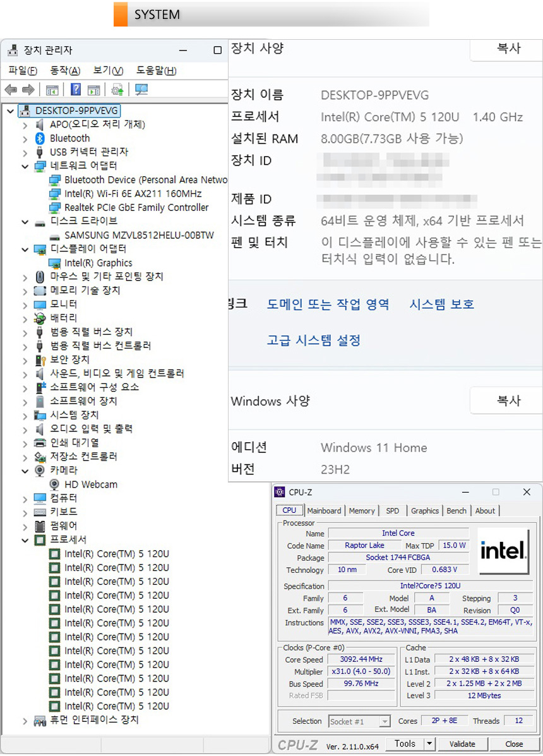Switch to the Mainboard tab in CPU-Z

coord(324,510)
